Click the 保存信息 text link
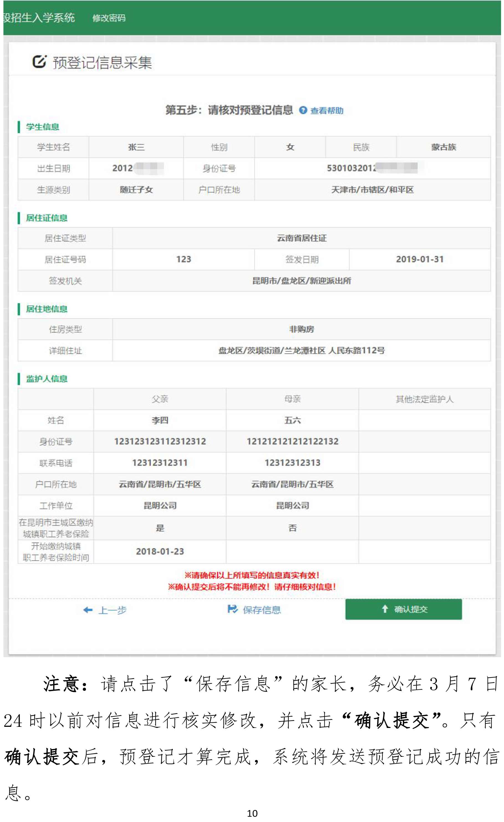The image size is (504, 822). [x=262, y=610]
